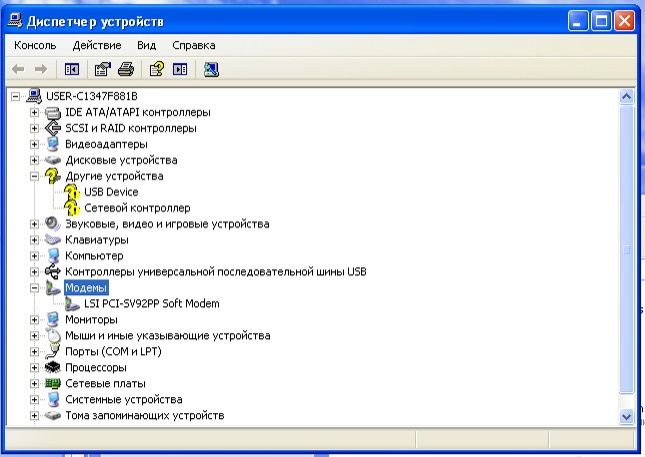Click the Системные устройства icon

(53, 399)
